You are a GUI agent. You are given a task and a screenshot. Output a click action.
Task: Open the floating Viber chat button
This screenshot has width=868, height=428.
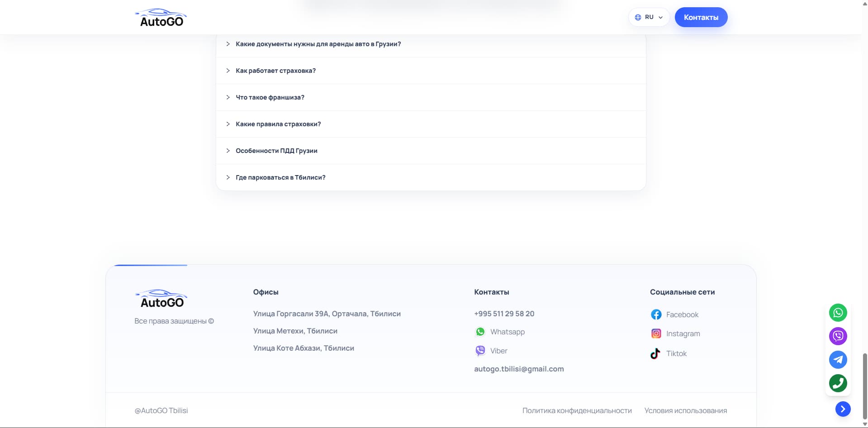(x=838, y=336)
